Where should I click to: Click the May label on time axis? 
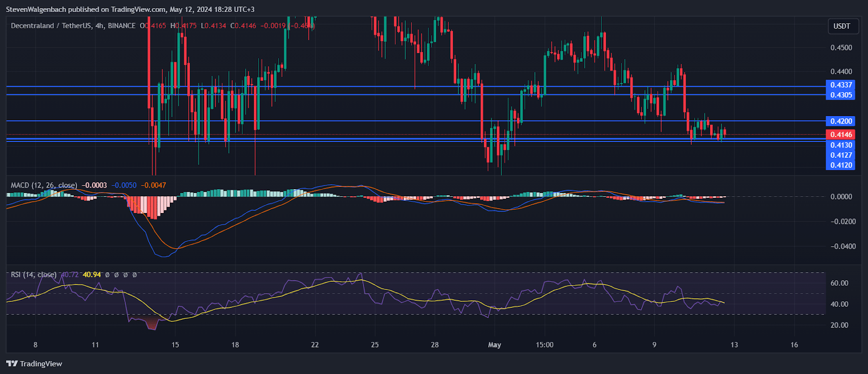pos(494,345)
